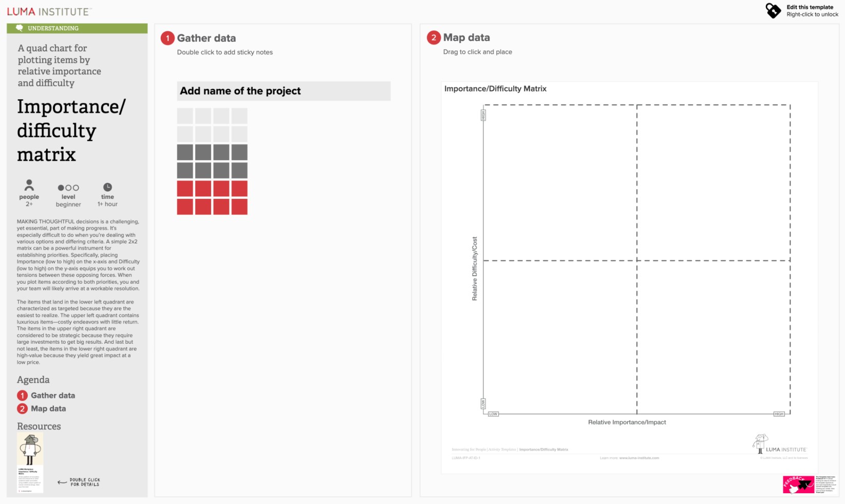Click the speech bubble icon on the UNDERSTANDING banner
This screenshot has height=504, width=845.
[20, 28]
